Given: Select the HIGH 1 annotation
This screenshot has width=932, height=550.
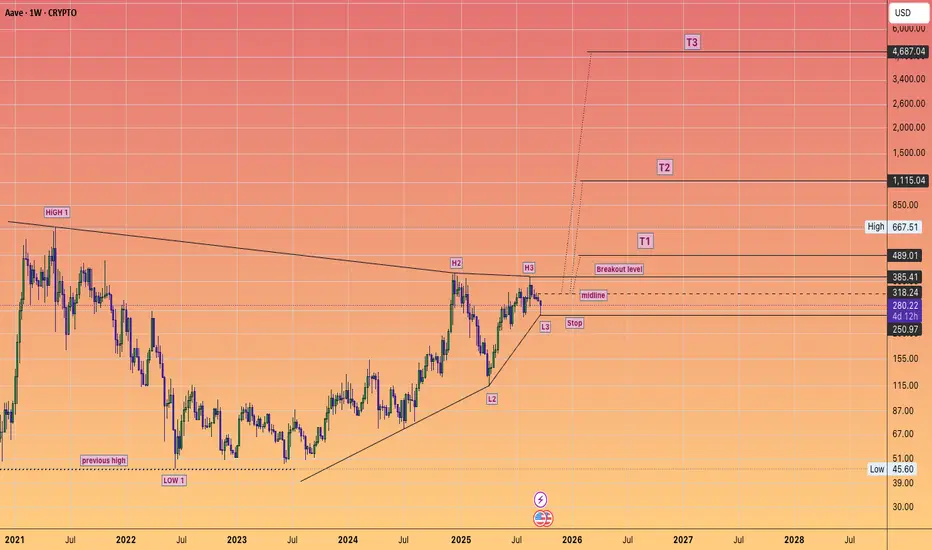Looking at the screenshot, I should (57, 212).
